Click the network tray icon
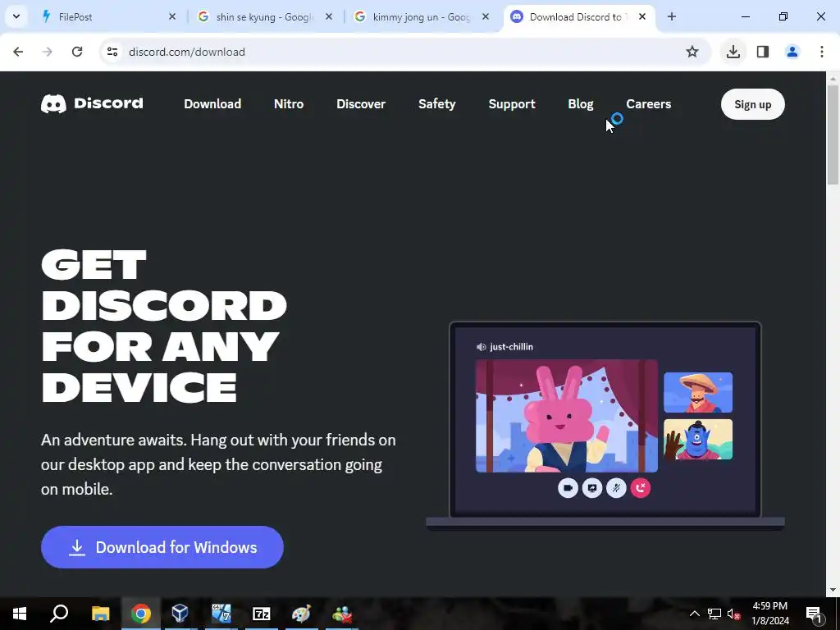 (714, 614)
